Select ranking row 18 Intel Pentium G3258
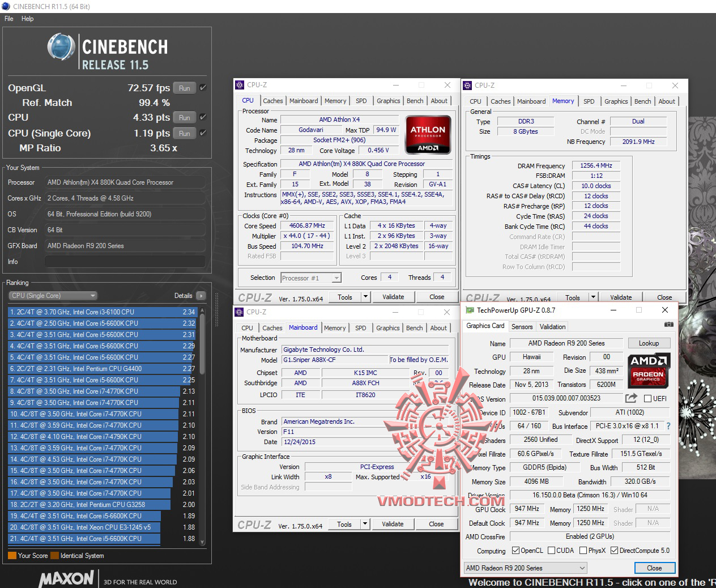The width and height of the screenshot is (716, 588). [x=103, y=505]
